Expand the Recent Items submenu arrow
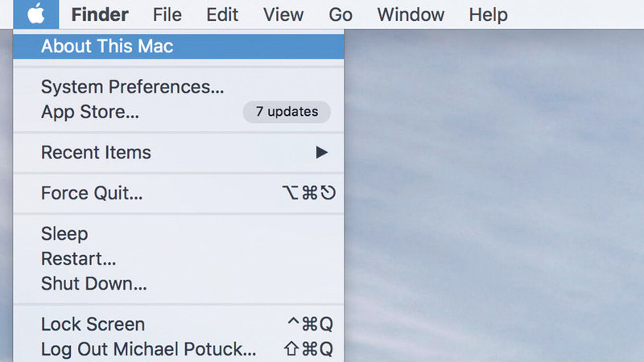The height and width of the screenshot is (362, 644). [321, 152]
